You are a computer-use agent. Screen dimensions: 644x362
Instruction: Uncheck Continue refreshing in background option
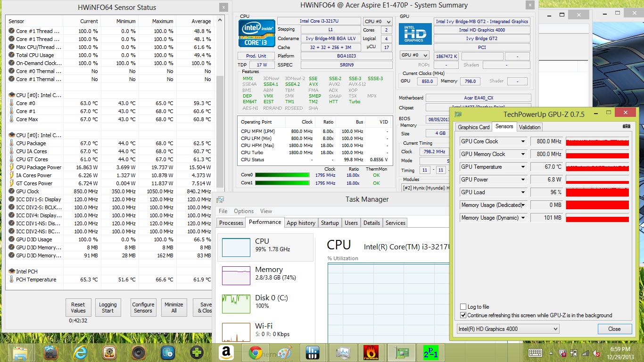pos(463,315)
